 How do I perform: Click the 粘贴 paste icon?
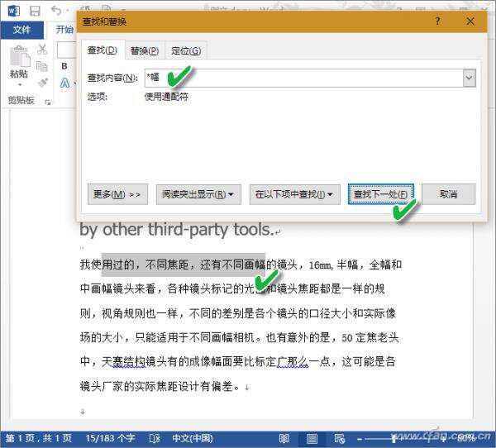point(20,56)
